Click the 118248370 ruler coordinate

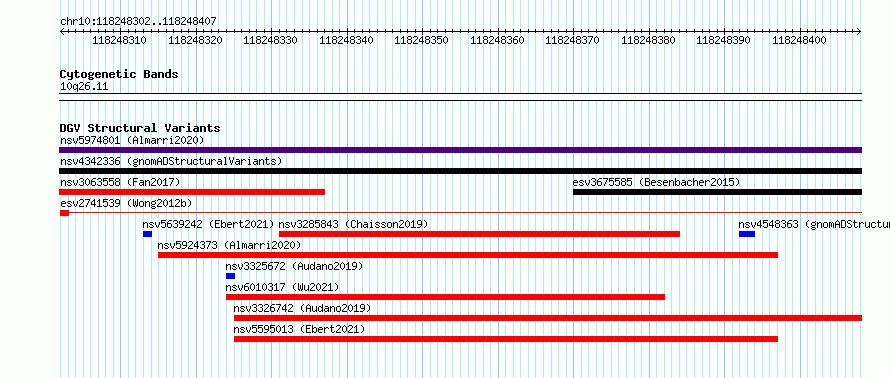click(572, 40)
